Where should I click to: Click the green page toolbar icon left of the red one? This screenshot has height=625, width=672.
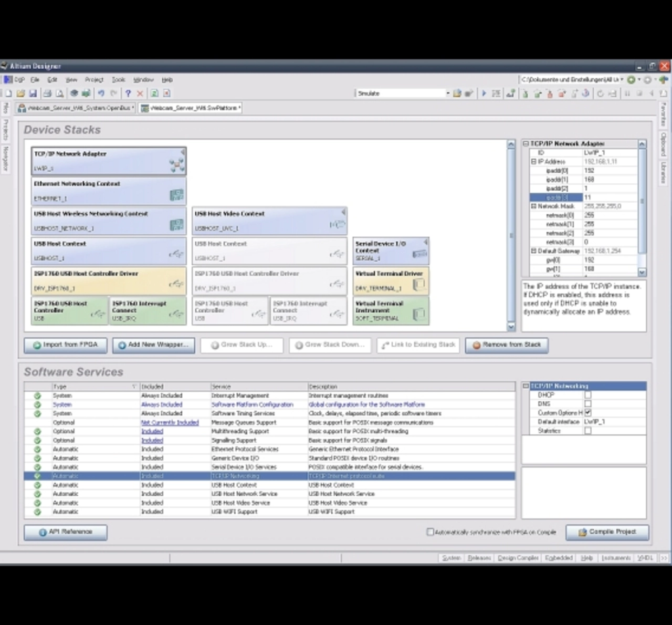pyautogui.click(x=154, y=93)
